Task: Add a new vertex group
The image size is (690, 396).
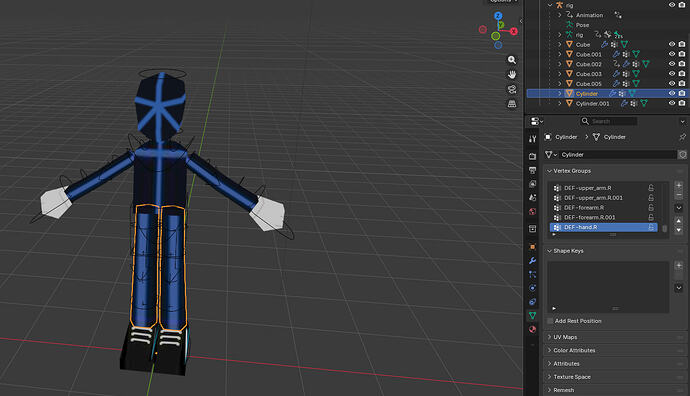Action: 679,185
